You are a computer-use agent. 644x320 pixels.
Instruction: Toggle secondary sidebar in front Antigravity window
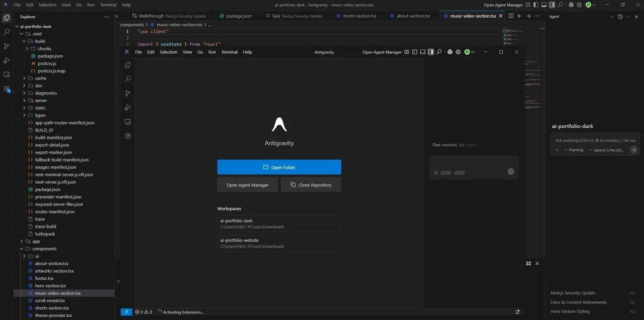(431, 52)
